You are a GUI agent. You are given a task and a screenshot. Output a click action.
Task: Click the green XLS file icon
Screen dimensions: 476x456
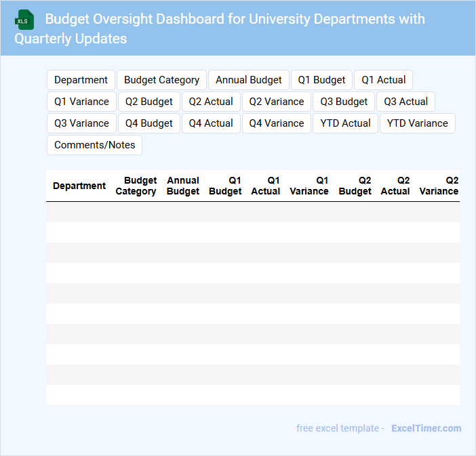coord(25,20)
